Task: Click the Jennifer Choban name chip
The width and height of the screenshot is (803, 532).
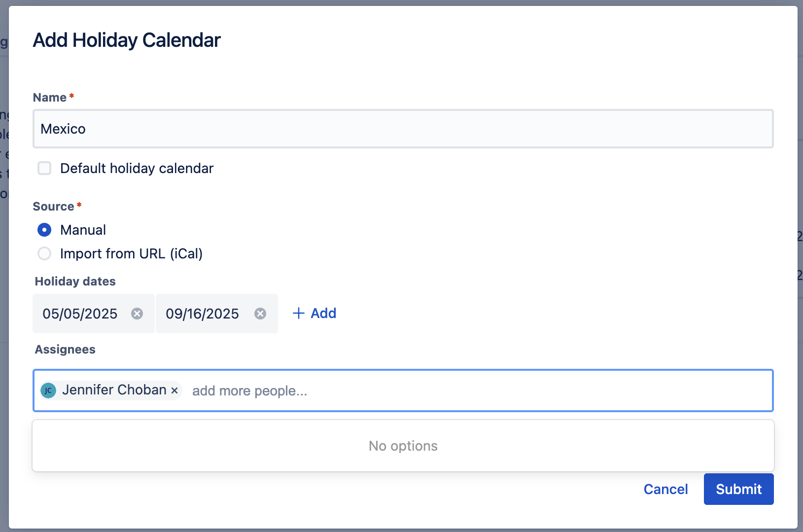Action: pyautogui.click(x=114, y=390)
